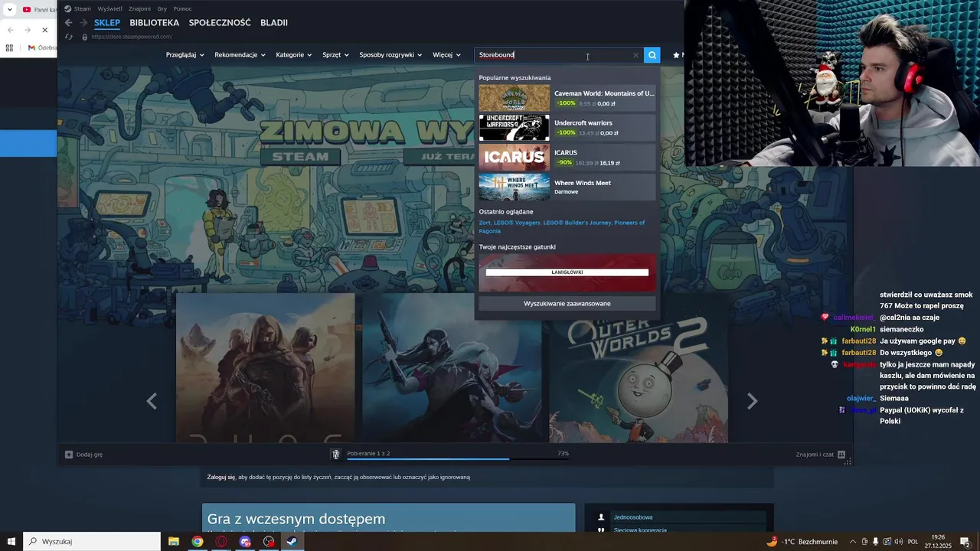Open Google Chrome from the taskbar
This screenshot has height=551, width=980.
(198, 541)
